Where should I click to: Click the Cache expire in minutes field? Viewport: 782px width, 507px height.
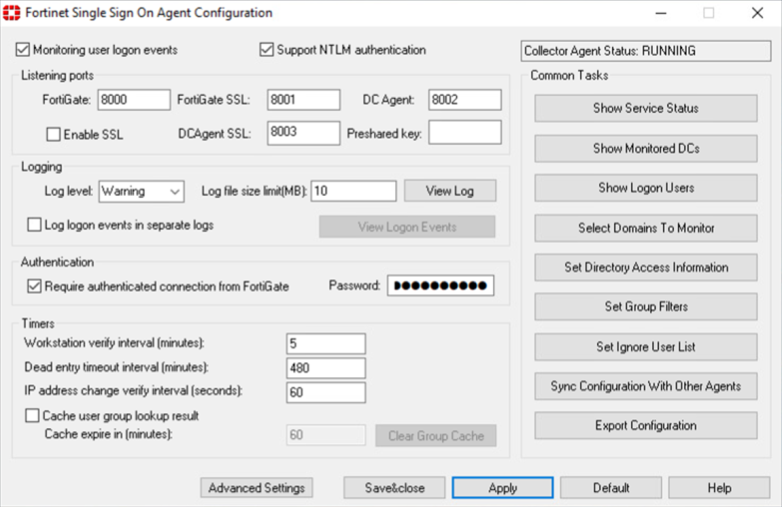point(326,435)
